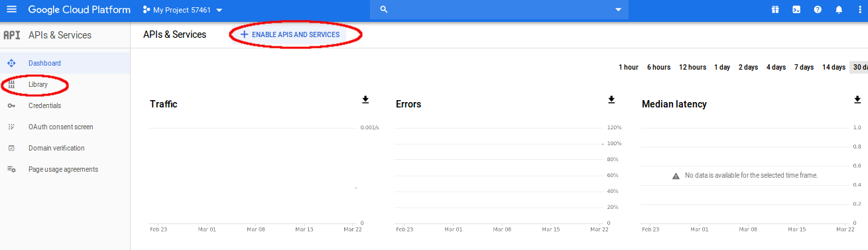
Task: Set time range to 2 days
Action: click(x=748, y=67)
